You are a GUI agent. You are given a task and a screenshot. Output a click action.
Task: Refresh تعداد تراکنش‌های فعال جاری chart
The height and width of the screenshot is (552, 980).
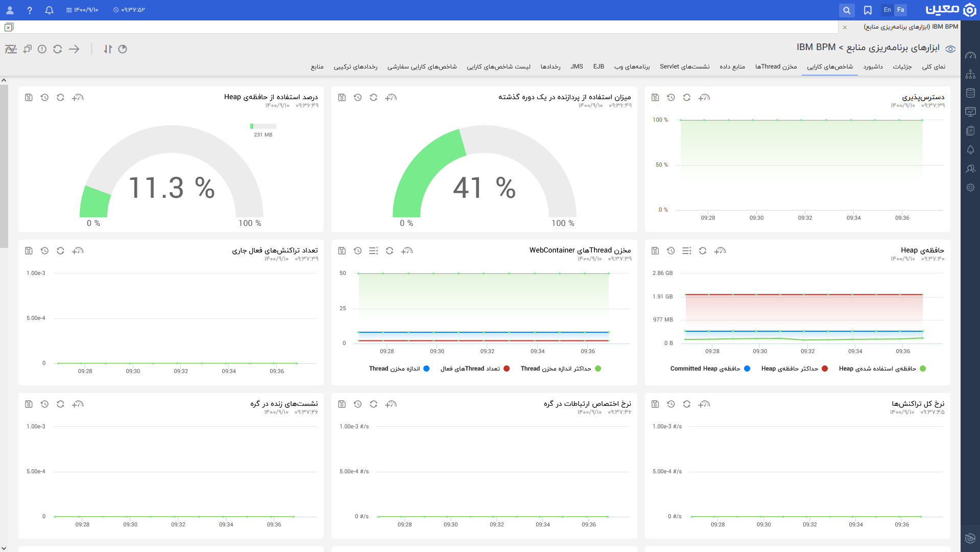[60, 250]
